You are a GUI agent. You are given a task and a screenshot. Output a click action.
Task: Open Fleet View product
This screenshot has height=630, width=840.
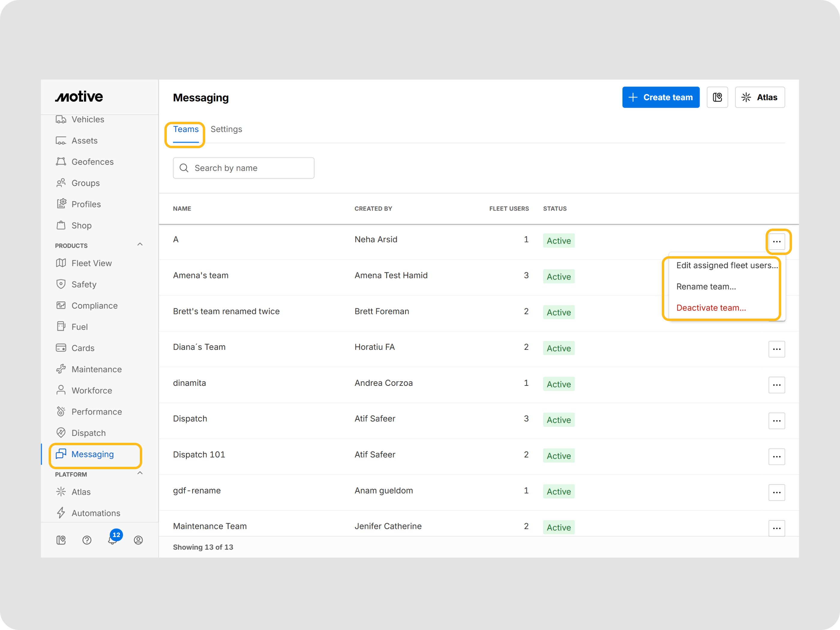coord(83,263)
